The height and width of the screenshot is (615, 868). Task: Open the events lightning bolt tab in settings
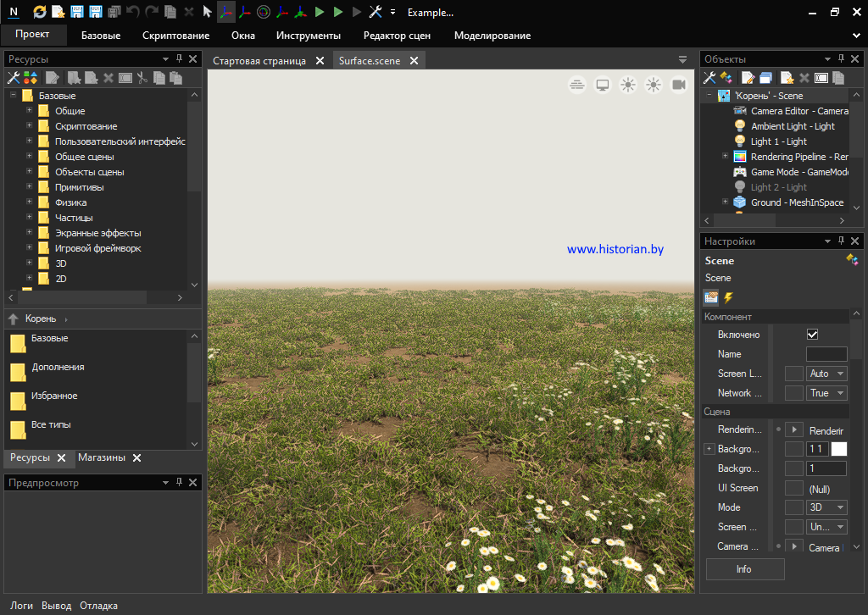pos(728,297)
